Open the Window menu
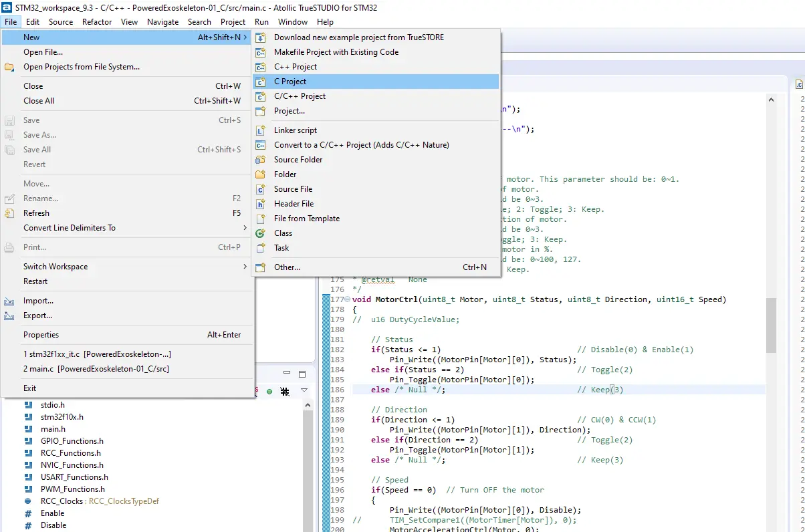 293,22
